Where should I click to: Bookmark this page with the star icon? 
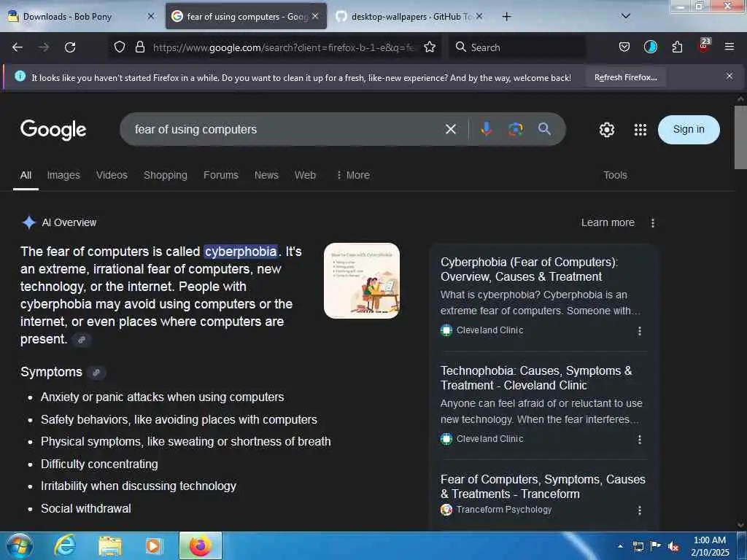coord(430,47)
